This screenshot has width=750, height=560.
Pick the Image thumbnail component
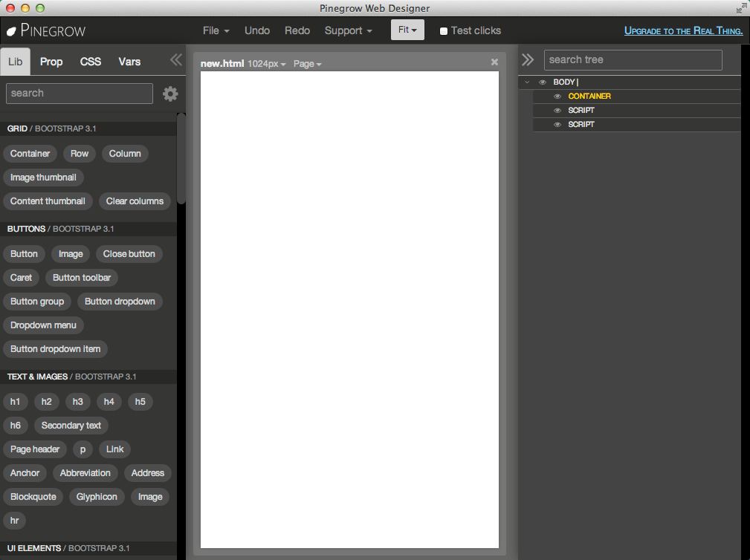44,178
